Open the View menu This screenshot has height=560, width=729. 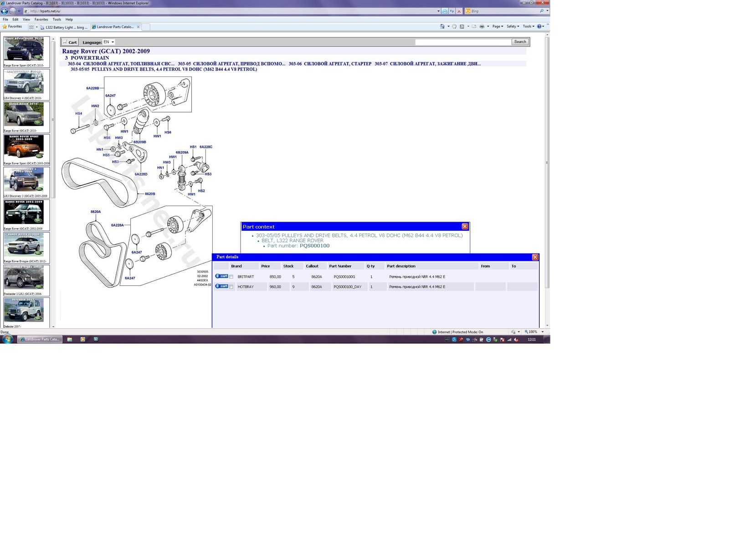click(26, 20)
